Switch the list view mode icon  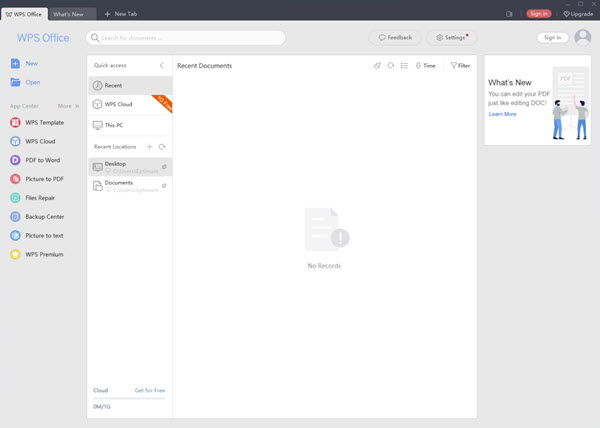[x=404, y=65]
